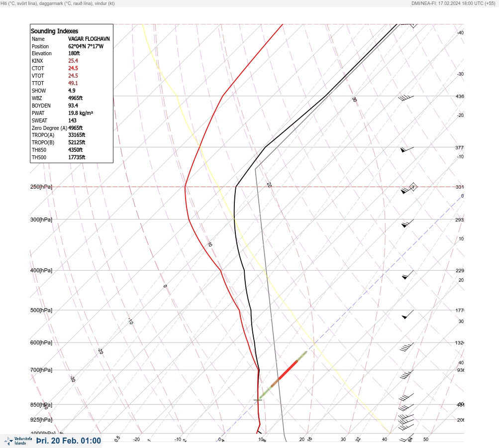Click the SWEAT value 143
499x448 pixels.
click(x=72, y=120)
